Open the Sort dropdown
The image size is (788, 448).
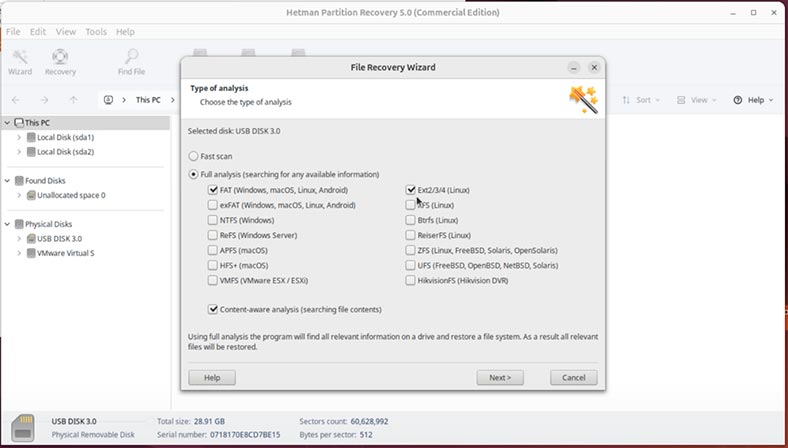[x=641, y=100]
